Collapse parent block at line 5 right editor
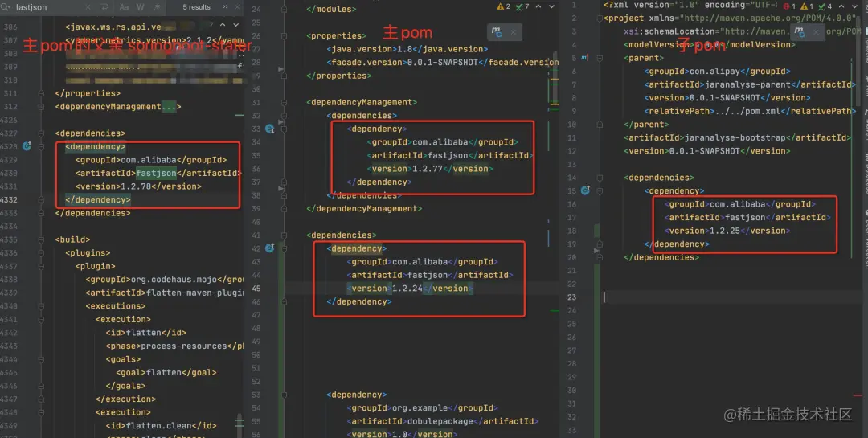This screenshot has height=438, width=868. (x=599, y=58)
